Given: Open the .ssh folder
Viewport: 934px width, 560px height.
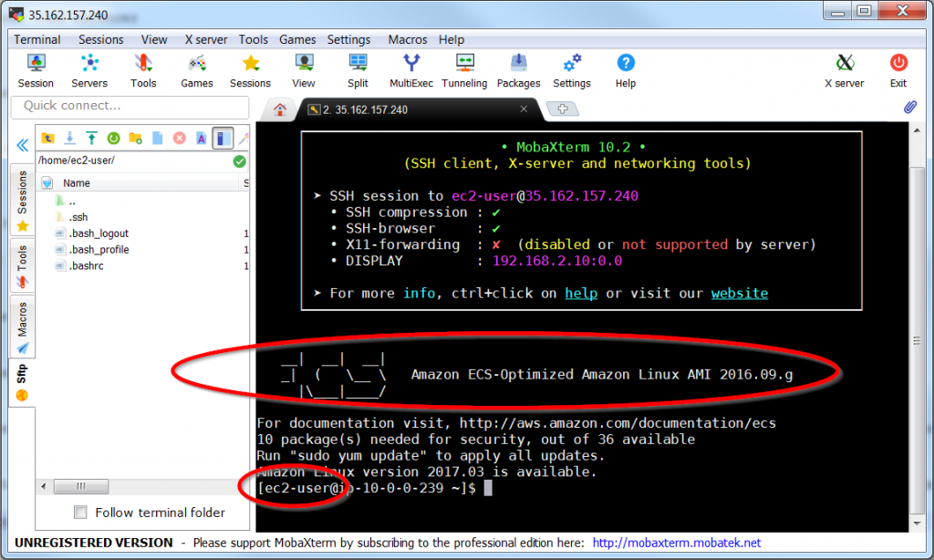Looking at the screenshot, I should tap(78, 217).
